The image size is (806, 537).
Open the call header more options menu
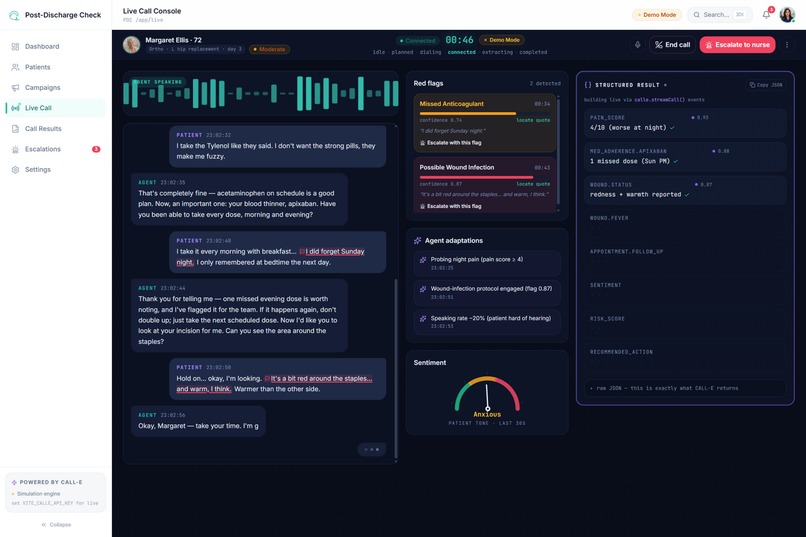click(787, 45)
